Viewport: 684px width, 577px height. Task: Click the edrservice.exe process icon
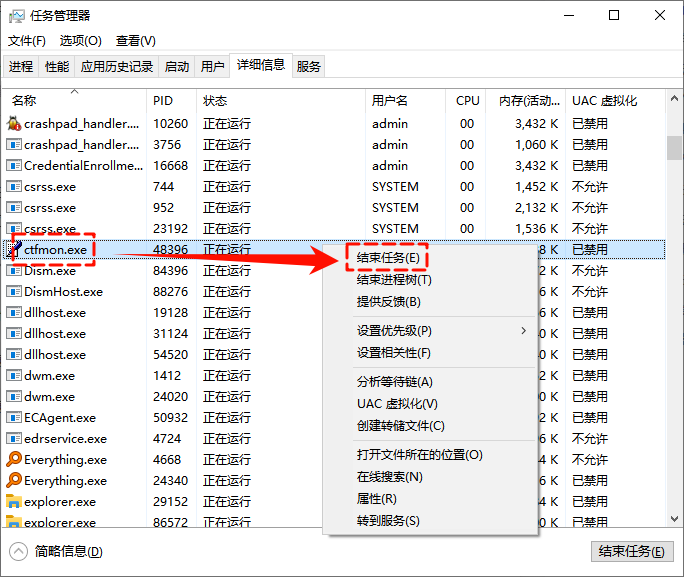pos(14,438)
